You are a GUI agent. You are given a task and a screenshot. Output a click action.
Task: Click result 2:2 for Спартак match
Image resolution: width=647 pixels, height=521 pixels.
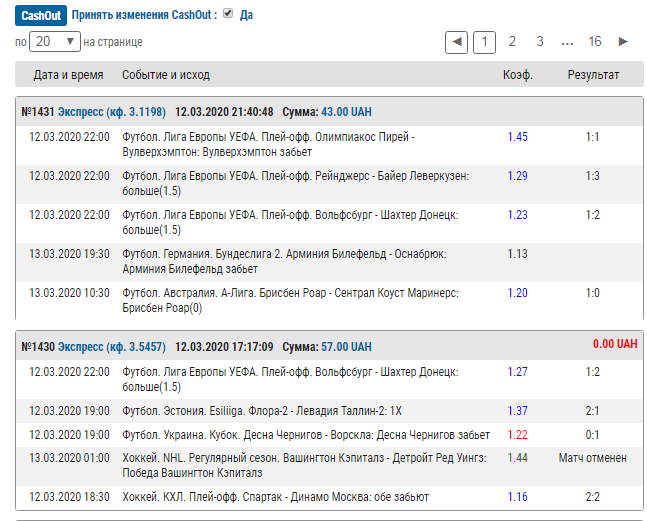593,497
